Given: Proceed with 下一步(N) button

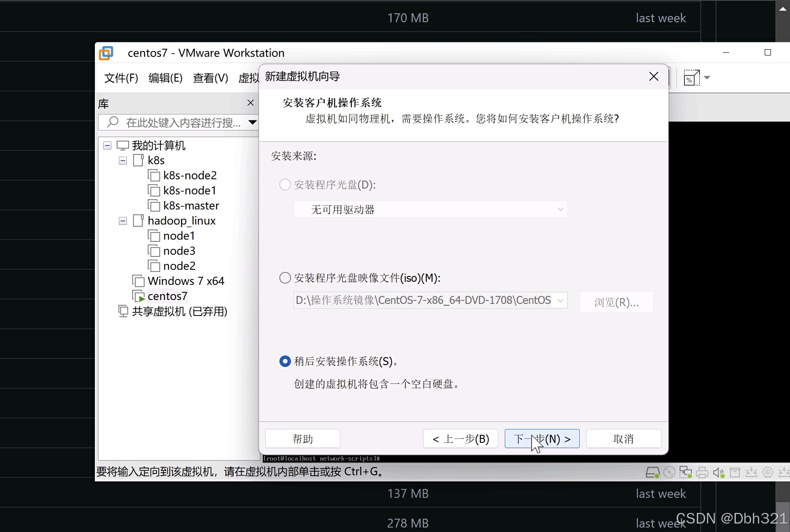Looking at the screenshot, I should tap(542, 439).
